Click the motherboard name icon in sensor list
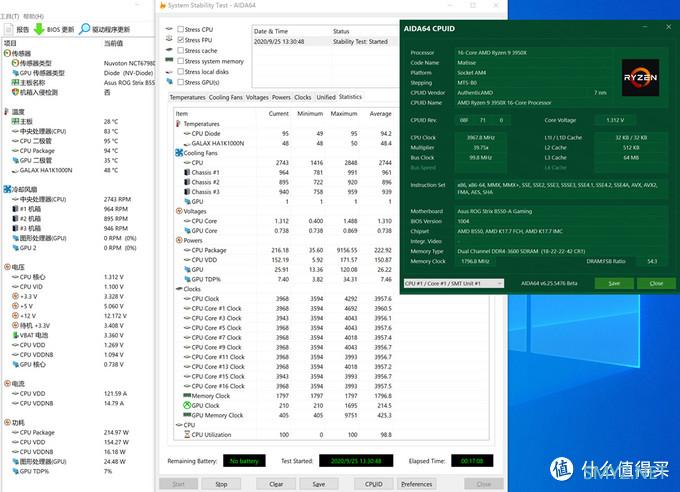 (x=16, y=82)
